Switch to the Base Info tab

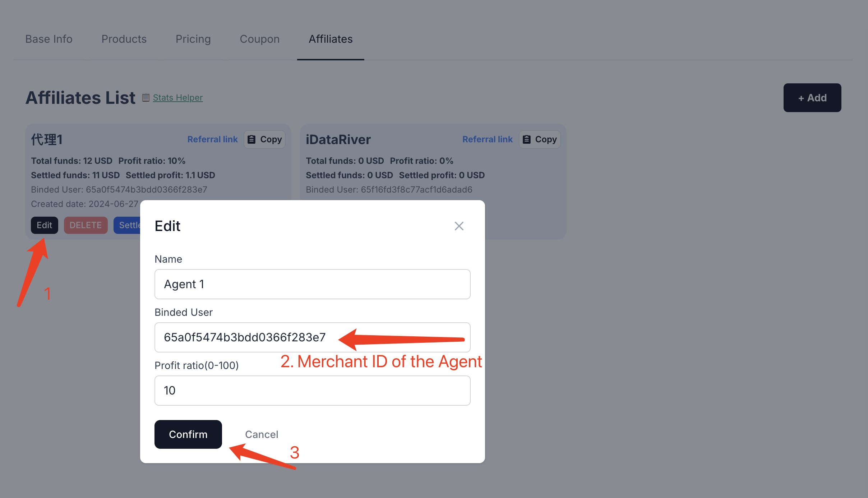[x=48, y=38]
